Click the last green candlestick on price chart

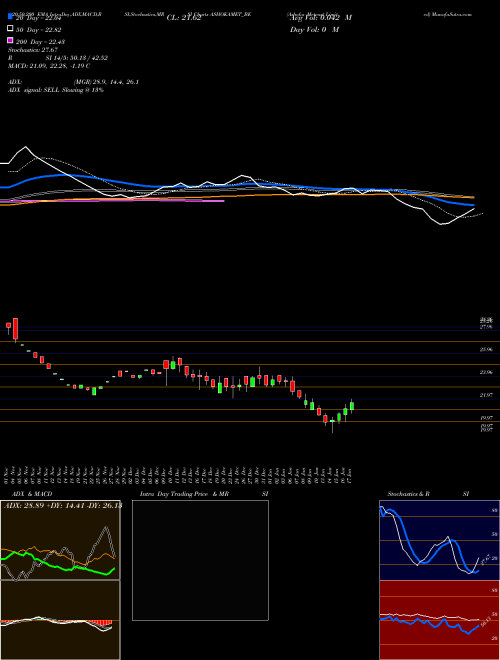[x=352, y=406]
